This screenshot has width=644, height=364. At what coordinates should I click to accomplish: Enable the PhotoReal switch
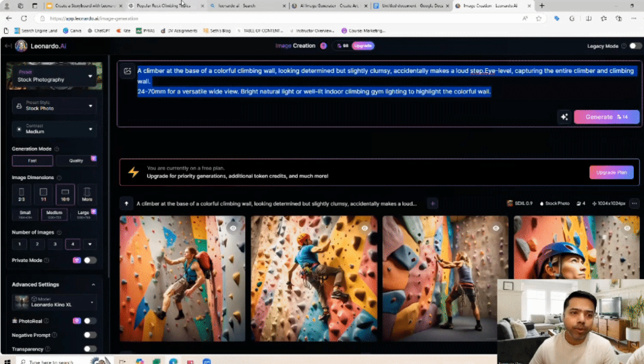[x=90, y=321]
